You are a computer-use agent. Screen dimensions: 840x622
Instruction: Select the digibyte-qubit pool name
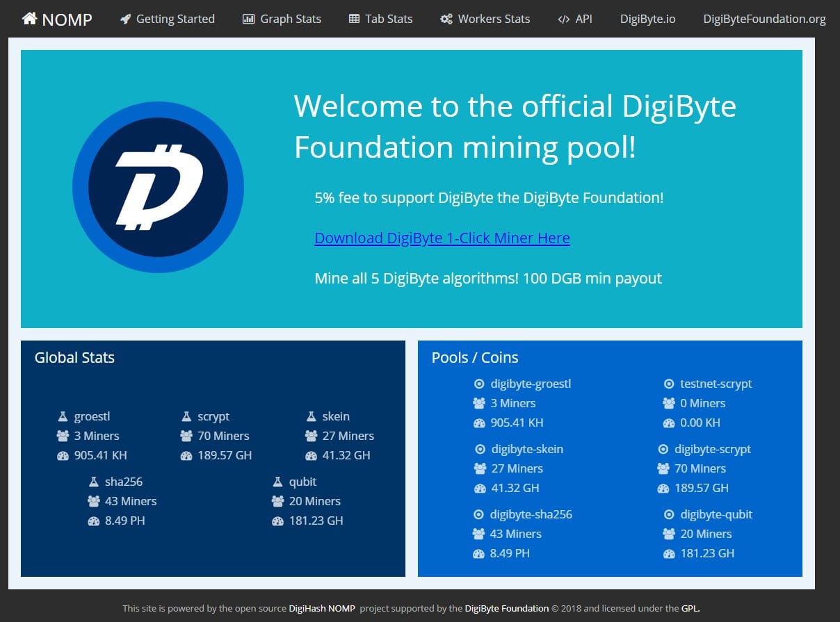click(716, 514)
